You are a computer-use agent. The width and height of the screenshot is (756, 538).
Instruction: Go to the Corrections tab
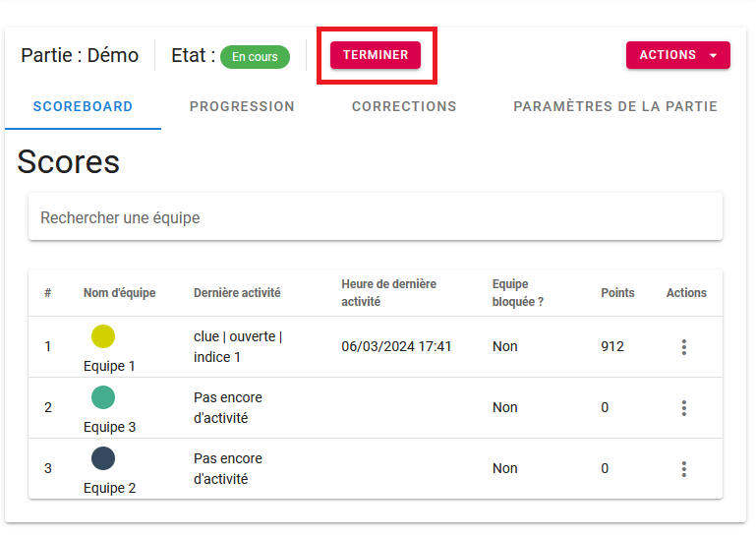point(404,106)
